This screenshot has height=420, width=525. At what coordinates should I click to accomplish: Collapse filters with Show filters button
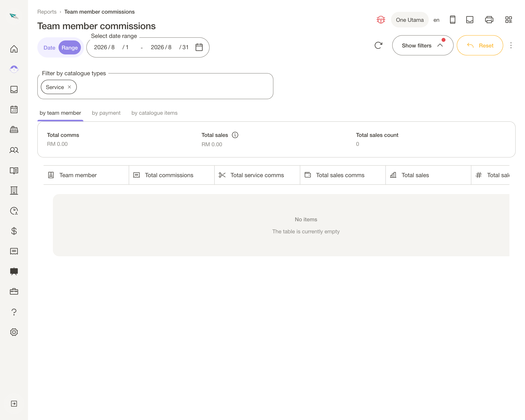point(423,45)
